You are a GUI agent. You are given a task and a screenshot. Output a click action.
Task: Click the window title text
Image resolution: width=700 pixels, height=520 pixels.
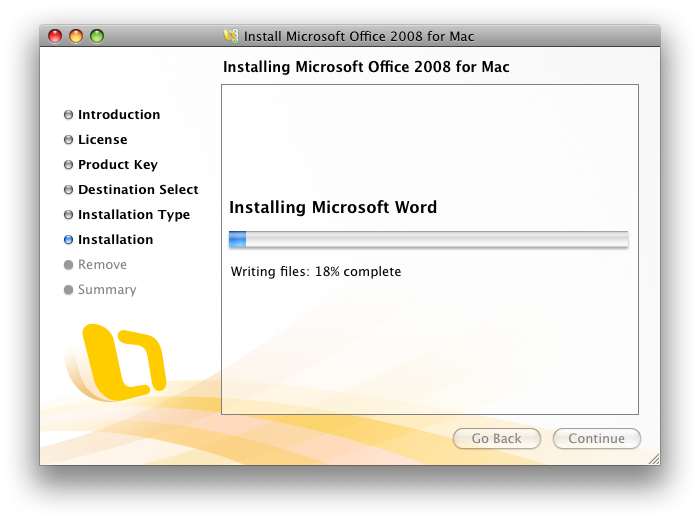pyautogui.click(x=359, y=36)
